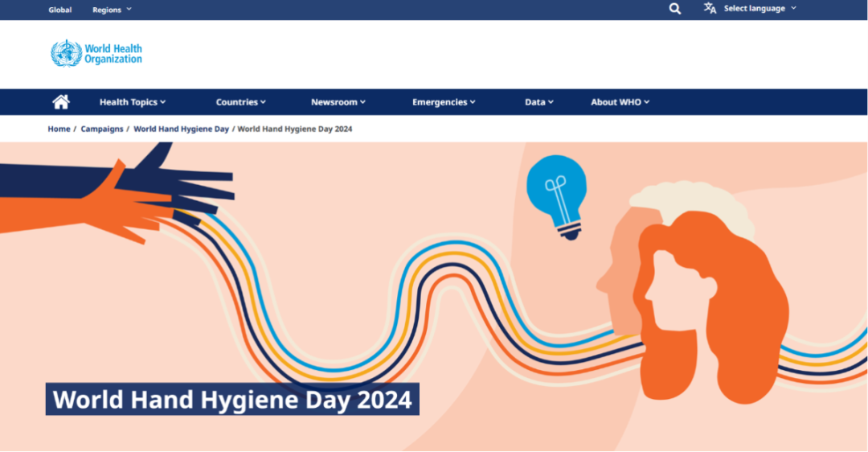
Task: Expand the Health Topics menu
Action: pyautogui.click(x=133, y=102)
